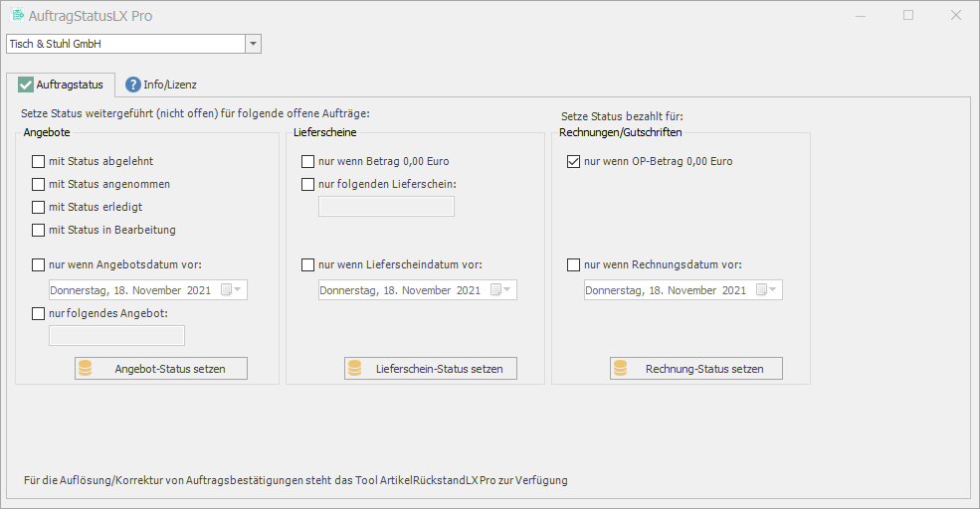Check 'mit Status in Bearbeitung' box
Viewport: 980px width, 509px height.
point(38,230)
